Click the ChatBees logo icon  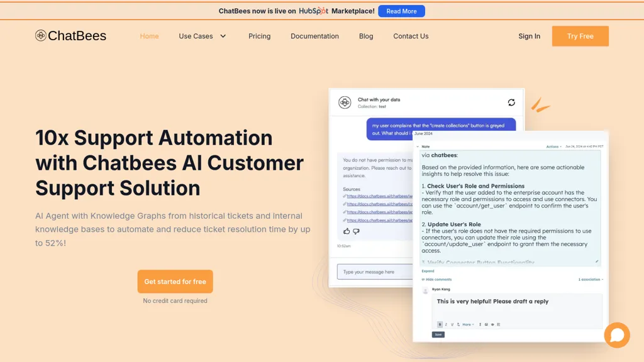pyautogui.click(x=41, y=36)
